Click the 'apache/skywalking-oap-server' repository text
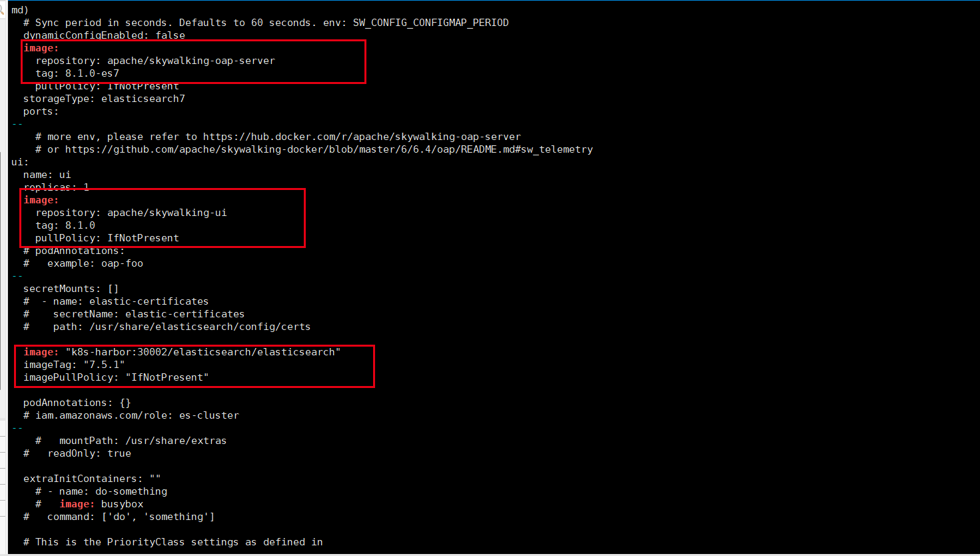This screenshot has height=556, width=980. point(191,61)
